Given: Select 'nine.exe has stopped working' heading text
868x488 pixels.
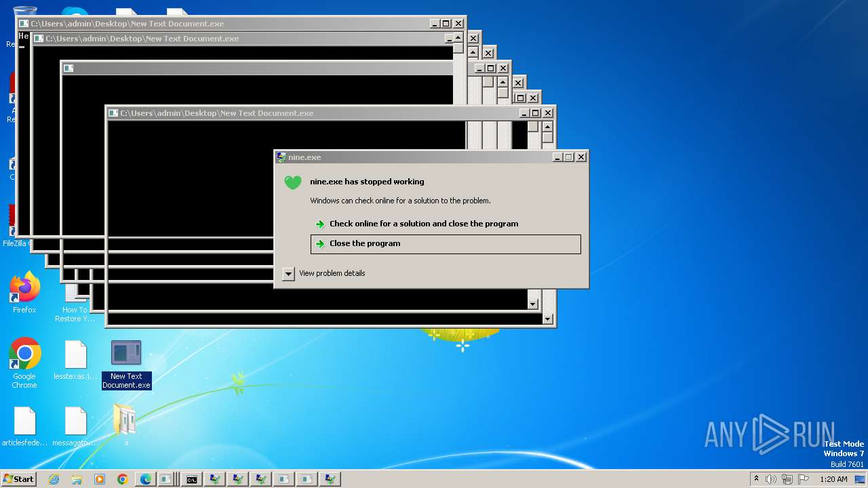Looking at the screenshot, I should (367, 182).
